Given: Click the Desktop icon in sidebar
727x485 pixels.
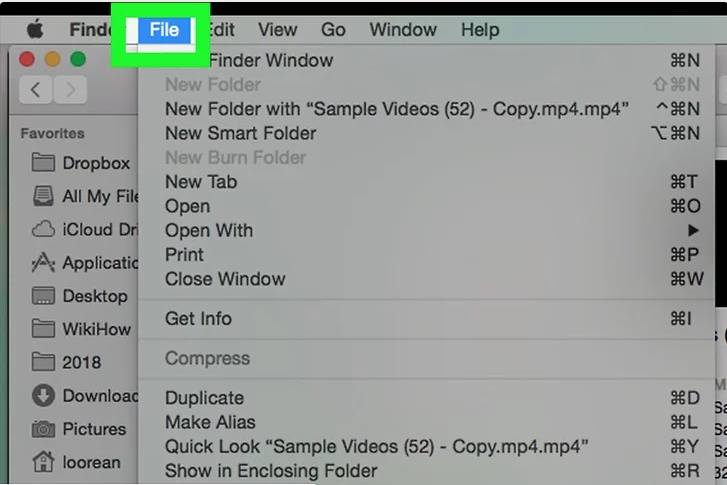Looking at the screenshot, I should (43, 296).
